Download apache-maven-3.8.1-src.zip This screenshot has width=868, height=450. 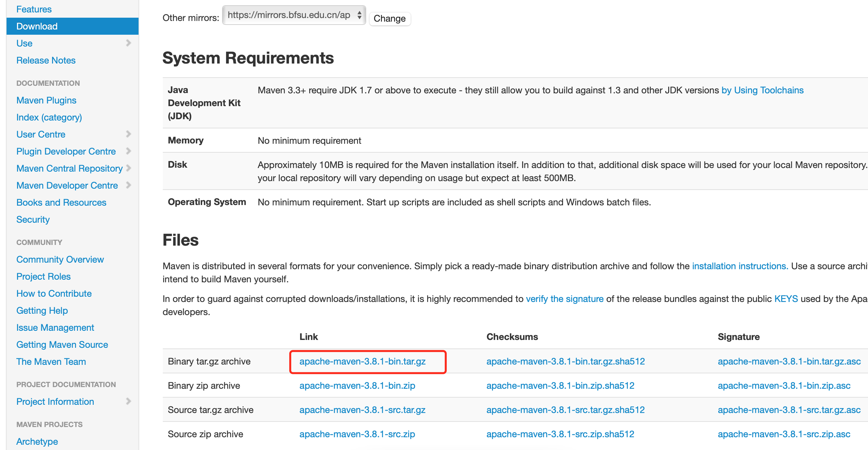(x=357, y=434)
